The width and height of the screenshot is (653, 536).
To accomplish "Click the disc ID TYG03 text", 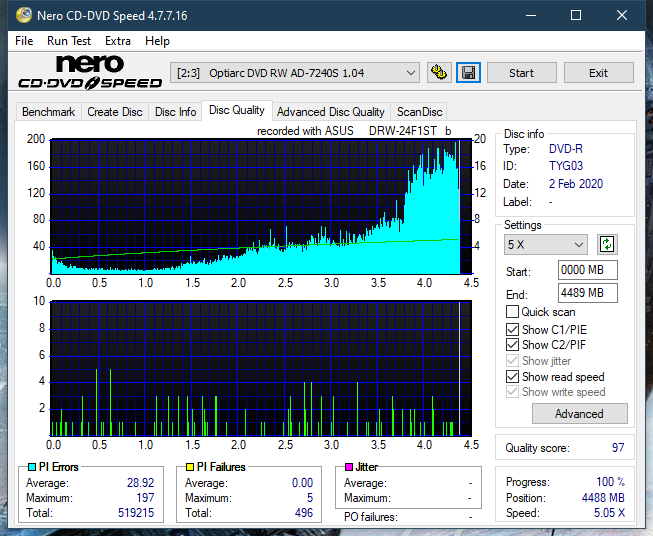I will [x=566, y=166].
